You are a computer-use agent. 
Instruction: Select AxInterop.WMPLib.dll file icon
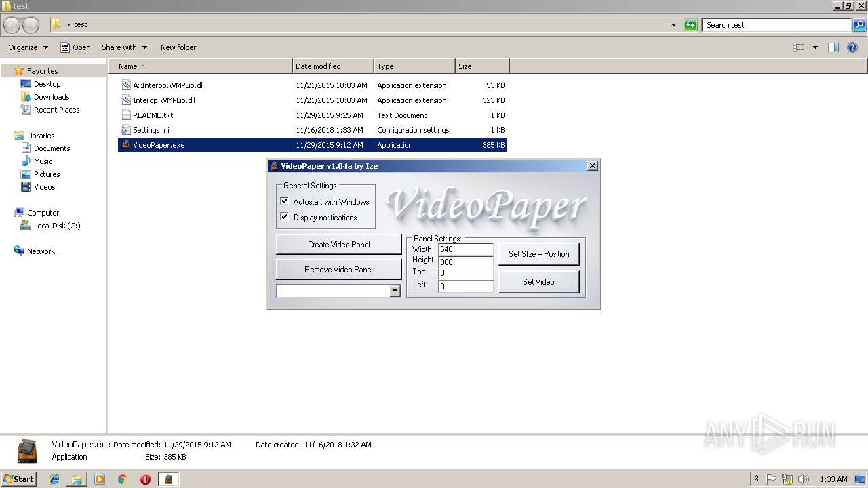tap(125, 85)
